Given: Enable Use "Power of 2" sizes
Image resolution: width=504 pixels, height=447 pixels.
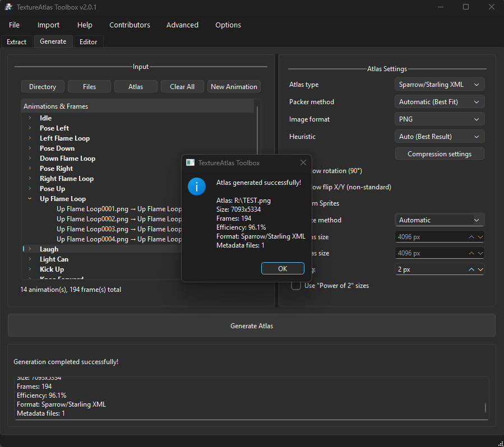Looking at the screenshot, I should (295, 286).
